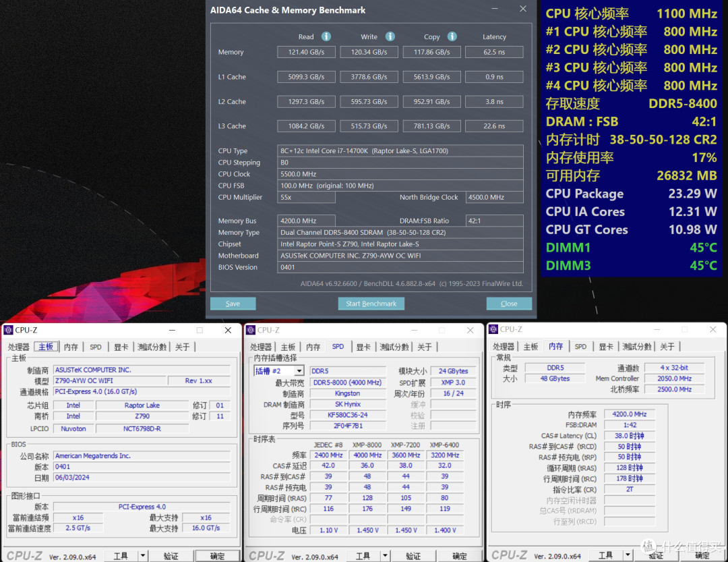Click NCT6798D-R LPCIO value

pyautogui.click(x=142, y=428)
